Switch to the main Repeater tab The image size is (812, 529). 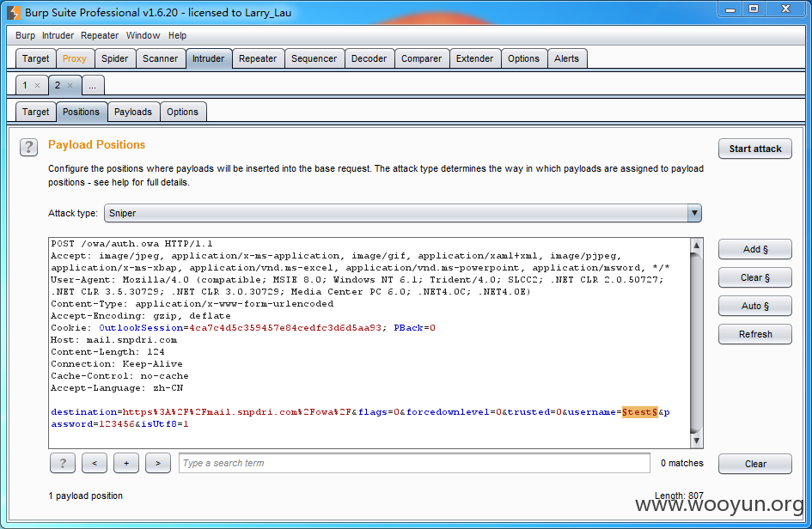tap(258, 58)
